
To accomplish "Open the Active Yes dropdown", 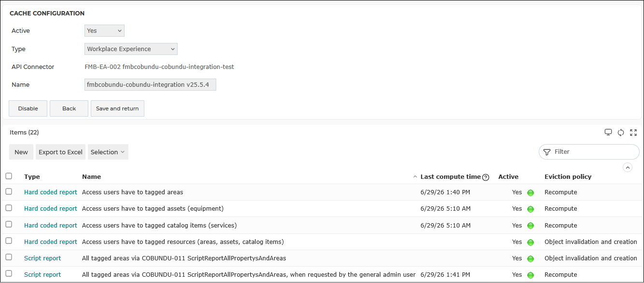I will coord(104,31).
